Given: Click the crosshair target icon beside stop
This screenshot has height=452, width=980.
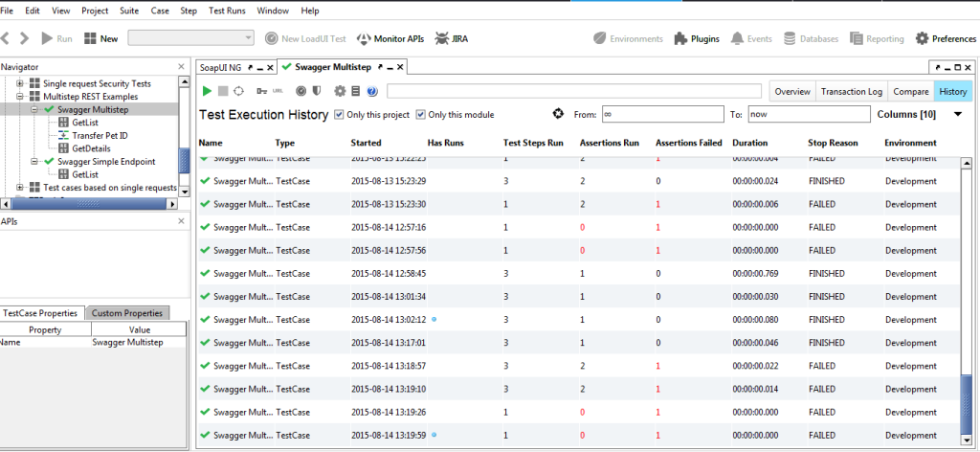Looking at the screenshot, I should (238, 91).
